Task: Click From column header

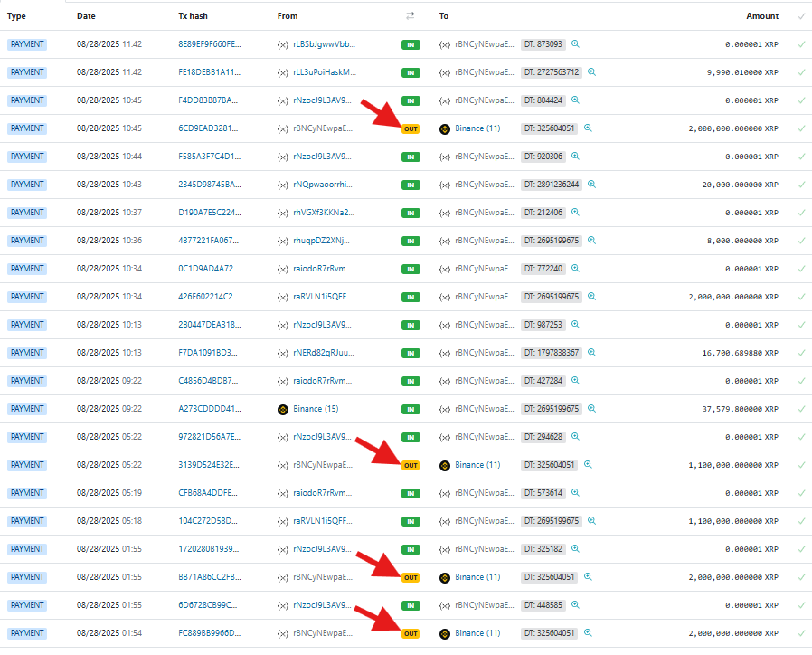Action: point(288,16)
